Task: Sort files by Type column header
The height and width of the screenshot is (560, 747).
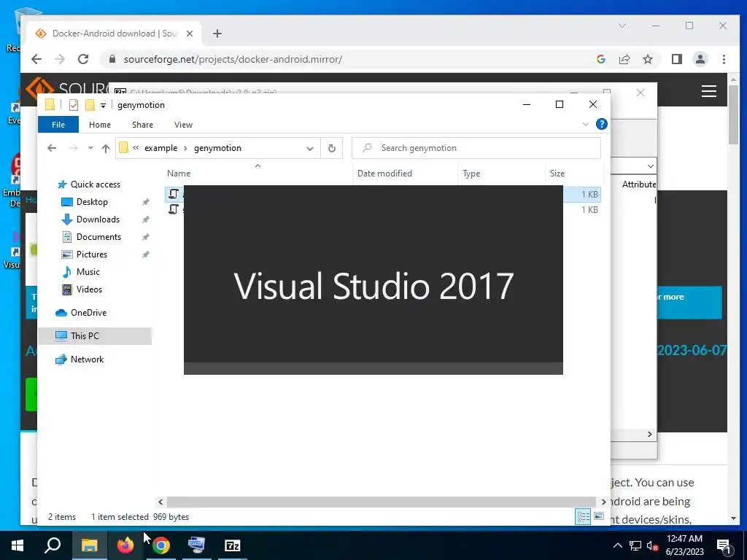Action: (471, 174)
